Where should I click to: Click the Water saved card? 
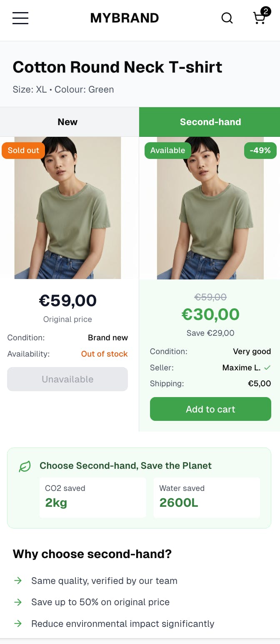pyautogui.click(x=207, y=497)
